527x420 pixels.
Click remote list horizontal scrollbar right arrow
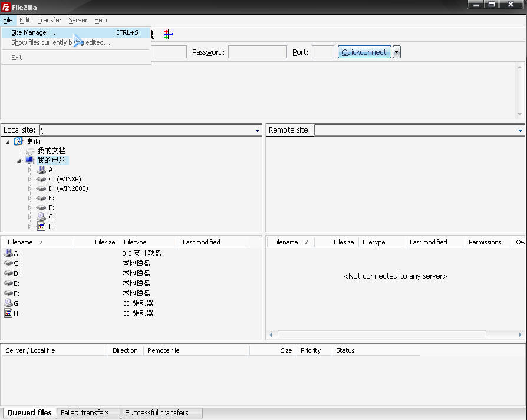point(521,335)
